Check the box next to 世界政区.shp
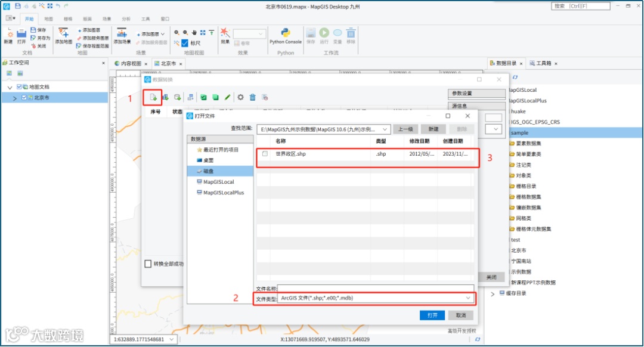 (265, 154)
